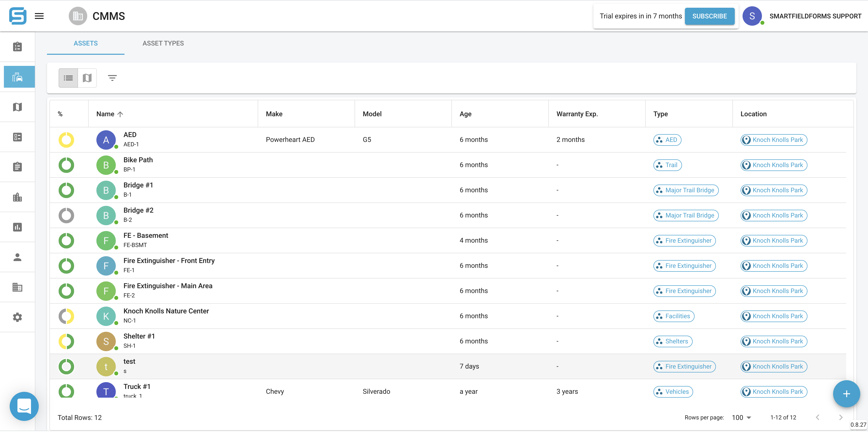Sort by Name column header arrow

(x=120, y=114)
